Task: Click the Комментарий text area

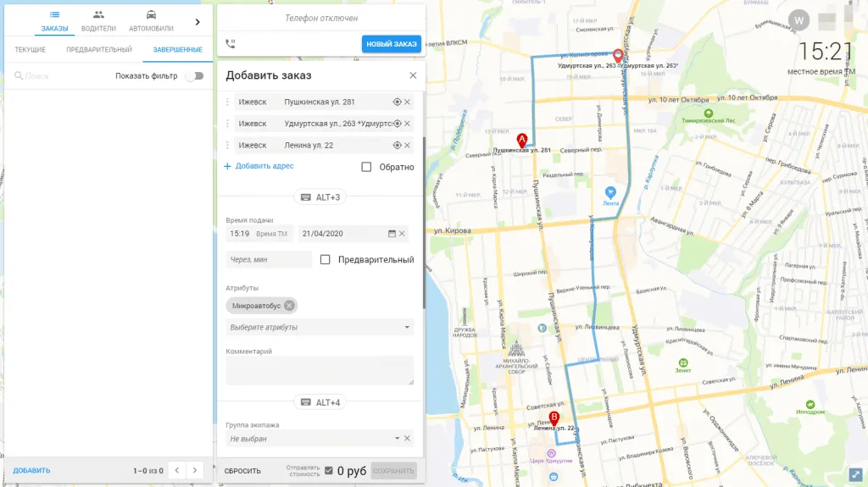Action: 320,370
